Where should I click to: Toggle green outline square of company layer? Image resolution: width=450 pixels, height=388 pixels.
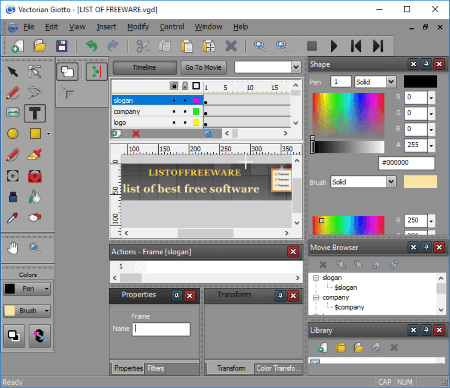196,111
